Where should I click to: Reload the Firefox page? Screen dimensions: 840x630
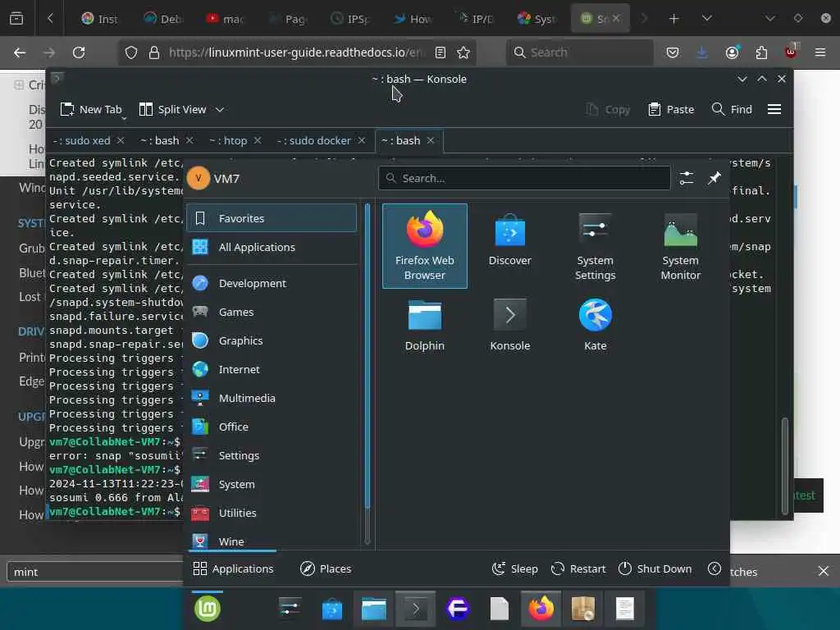(79, 52)
